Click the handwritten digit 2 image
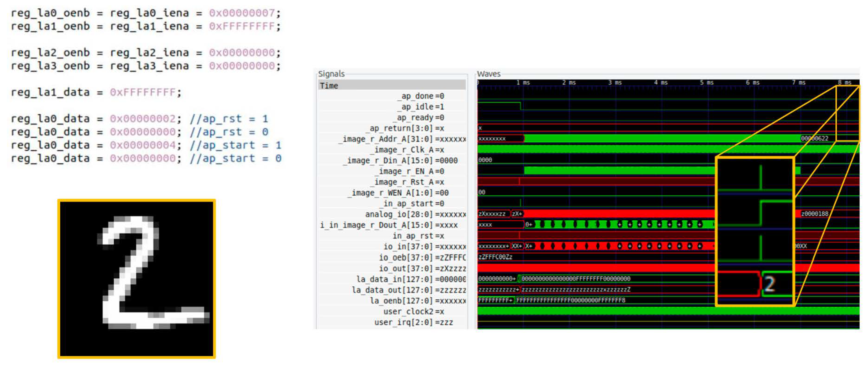 pos(136,279)
